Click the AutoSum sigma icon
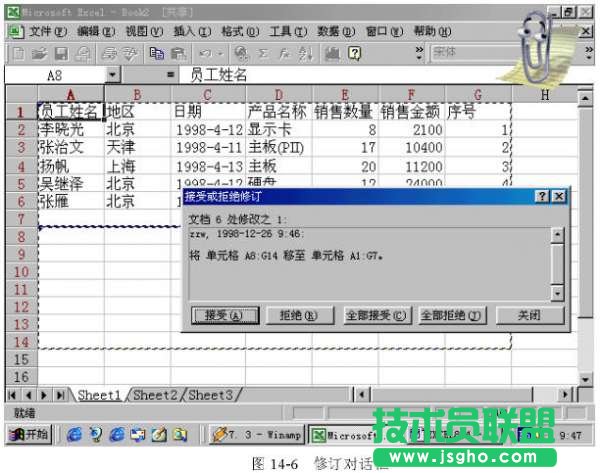Screen dimensions: 600x473 [263, 54]
